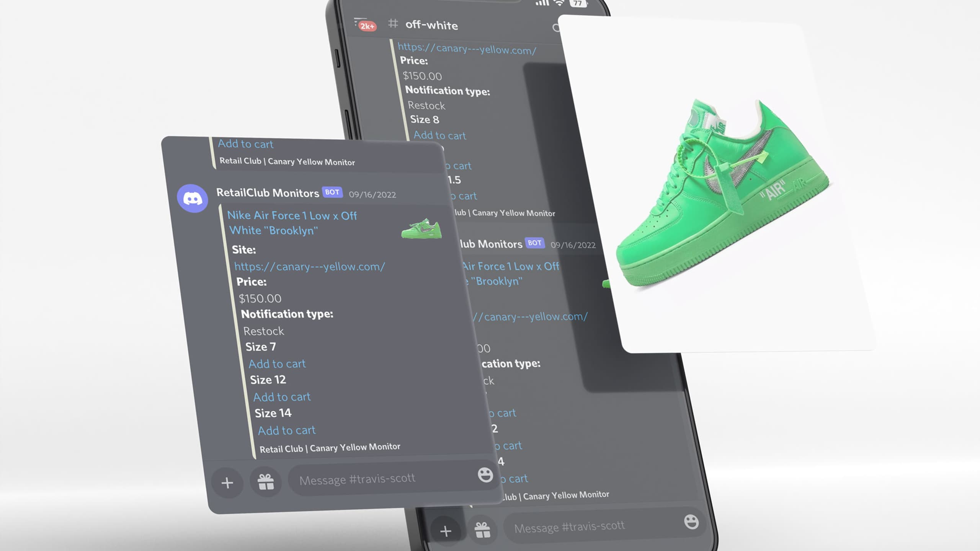Click Add to cart under Size 14

point(287,430)
